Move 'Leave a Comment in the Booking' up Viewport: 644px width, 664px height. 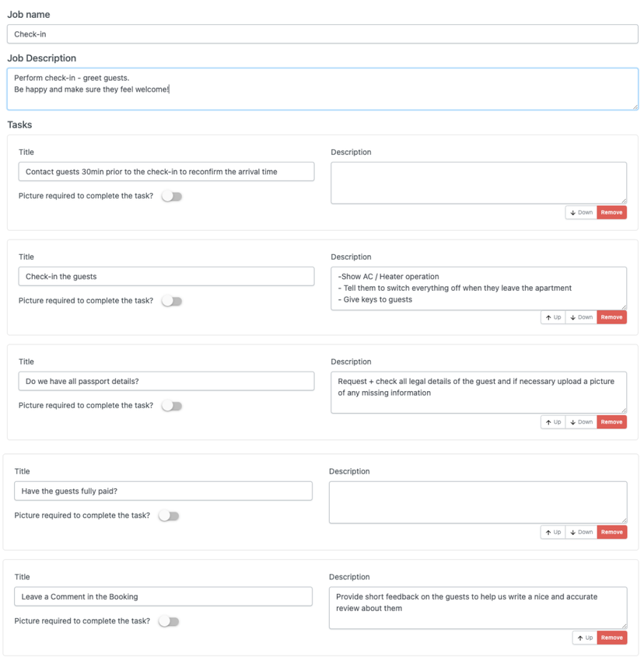click(585, 638)
